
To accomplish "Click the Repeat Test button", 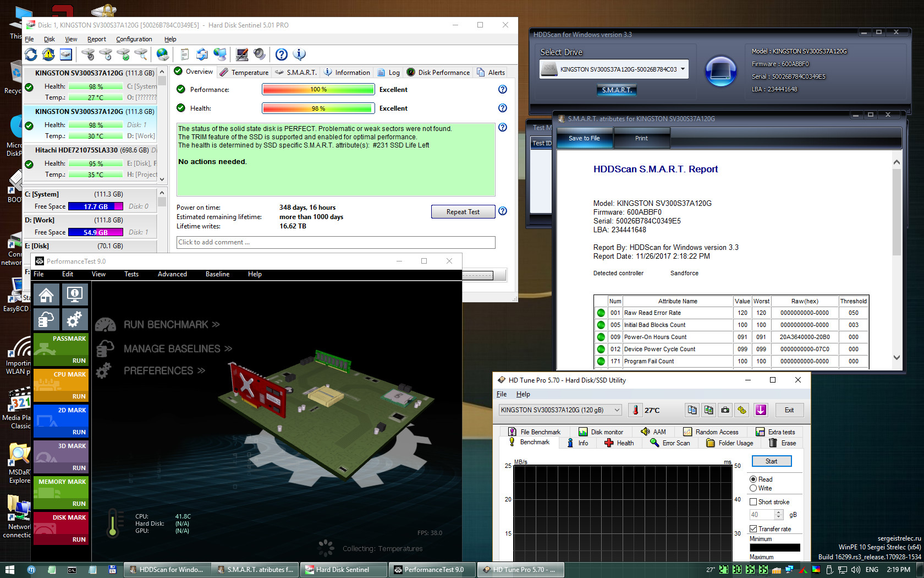I will click(x=463, y=212).
